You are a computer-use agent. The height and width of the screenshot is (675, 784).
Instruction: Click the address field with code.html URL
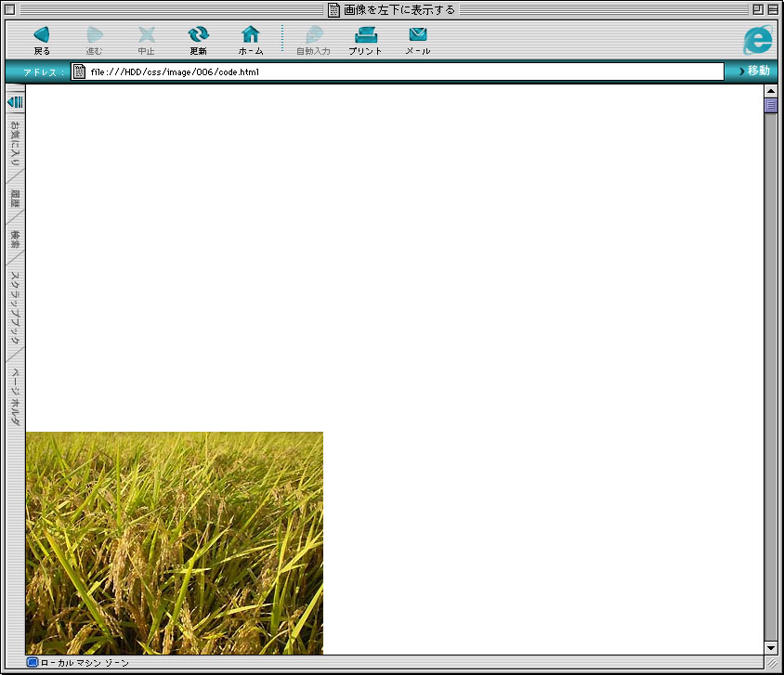click(x=398, y=71)
